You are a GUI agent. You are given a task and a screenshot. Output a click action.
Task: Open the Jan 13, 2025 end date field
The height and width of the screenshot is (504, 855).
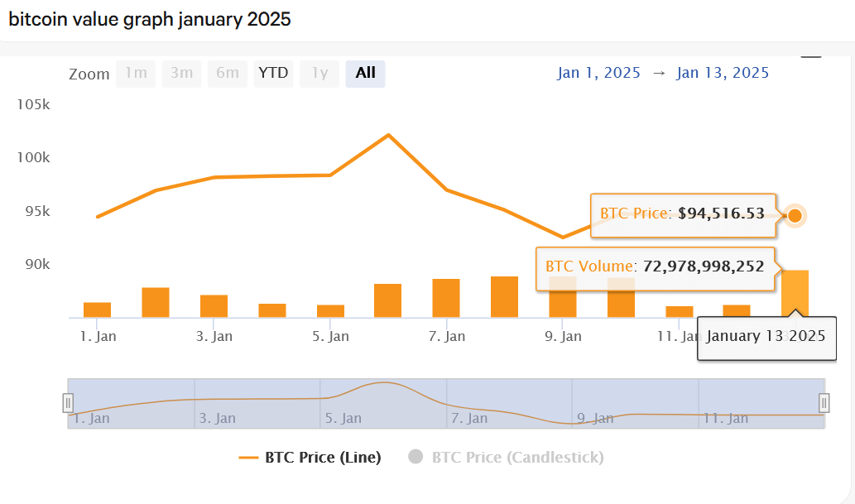click(x=723, y=73)
